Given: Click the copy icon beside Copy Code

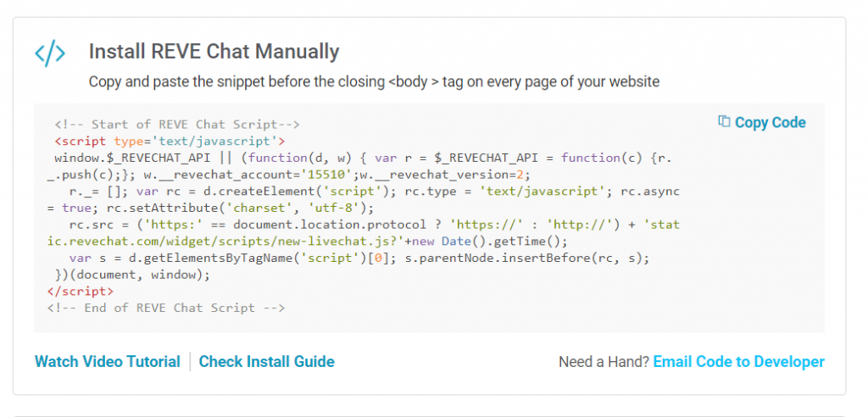Looking at the screenshot, I should [x=724, y=122].
